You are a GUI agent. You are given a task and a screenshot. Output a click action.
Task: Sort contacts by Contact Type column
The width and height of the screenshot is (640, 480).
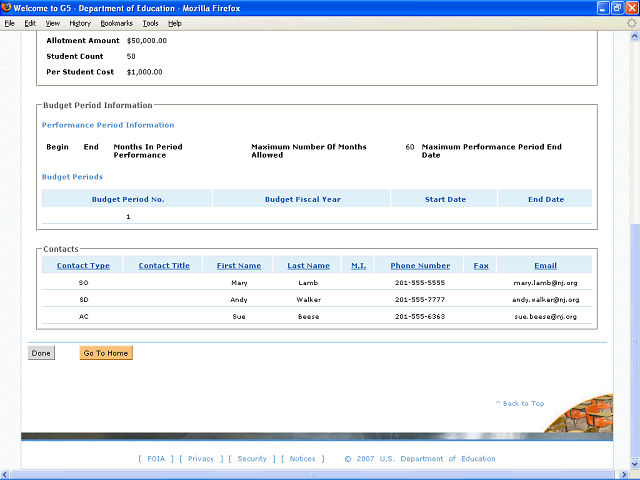click(83, 266)
